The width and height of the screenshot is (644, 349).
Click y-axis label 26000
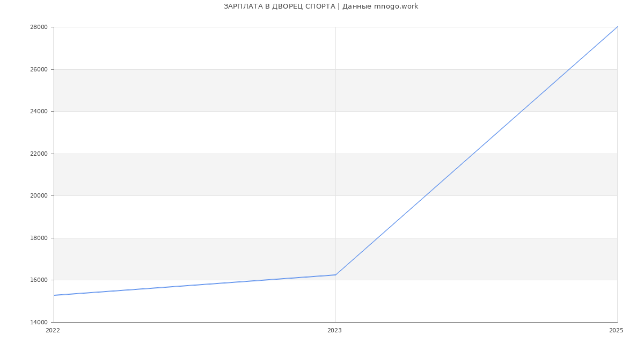tap(40, 69)
